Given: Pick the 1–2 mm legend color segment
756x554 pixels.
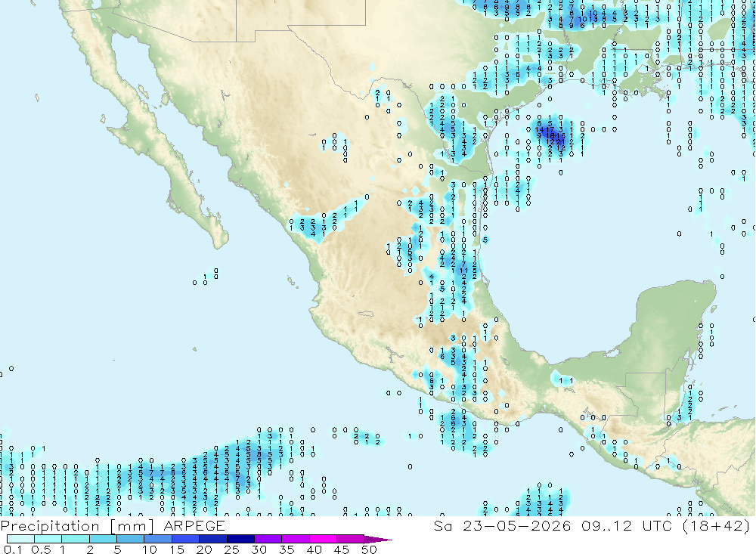Looking at the screenshot, I should tap(76, 539).
